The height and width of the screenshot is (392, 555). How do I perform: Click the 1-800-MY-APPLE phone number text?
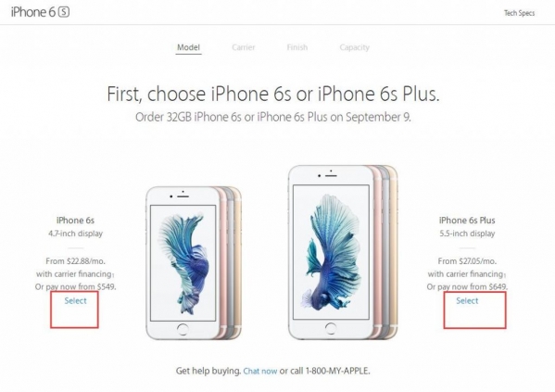click(x=337, y=371)
